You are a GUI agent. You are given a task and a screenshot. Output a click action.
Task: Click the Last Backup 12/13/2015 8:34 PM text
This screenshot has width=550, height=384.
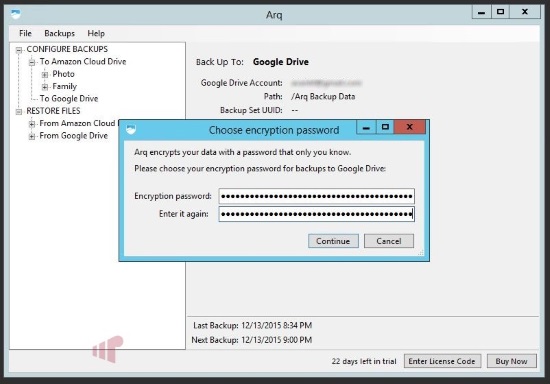coord(253,325)
